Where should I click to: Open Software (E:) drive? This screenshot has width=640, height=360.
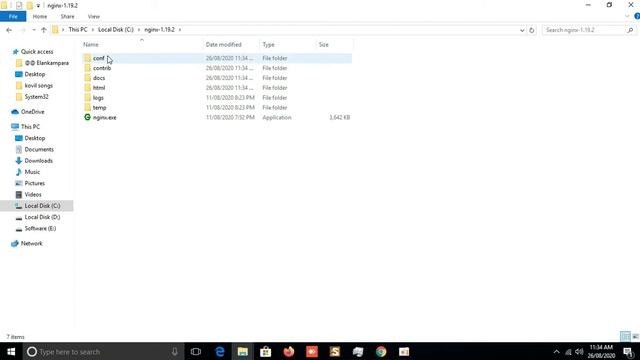point(40,229)
